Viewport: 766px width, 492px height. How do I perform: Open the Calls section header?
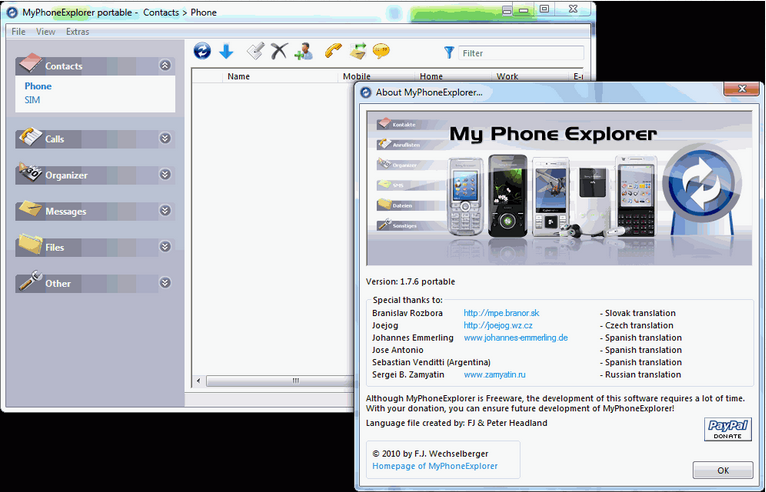[x=95, y=139]
